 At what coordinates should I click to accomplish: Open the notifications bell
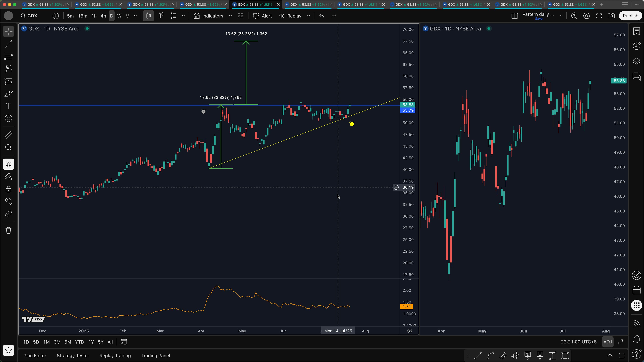click(x=636, y=339)
